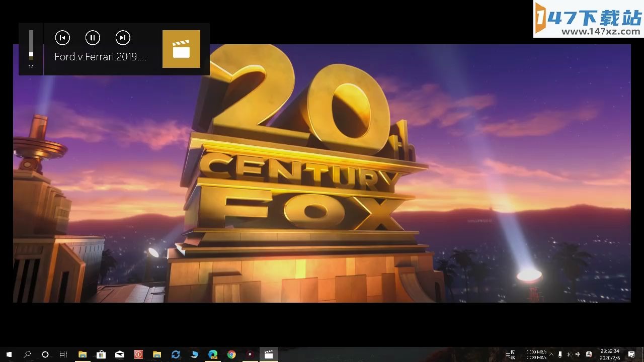Image resolution: width=644 pixels, height=362 pixels.
Task: Click the USB safely-remove tray icon
Action: tap(560, 354)
